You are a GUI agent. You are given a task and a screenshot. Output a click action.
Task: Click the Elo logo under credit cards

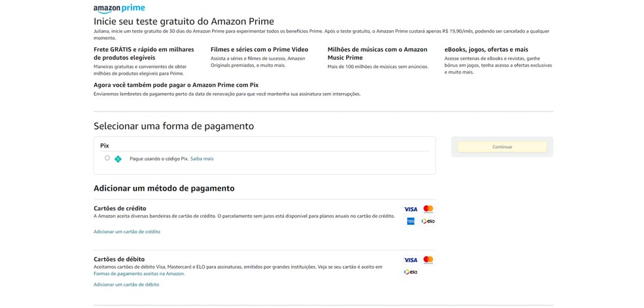pos(428,221)
